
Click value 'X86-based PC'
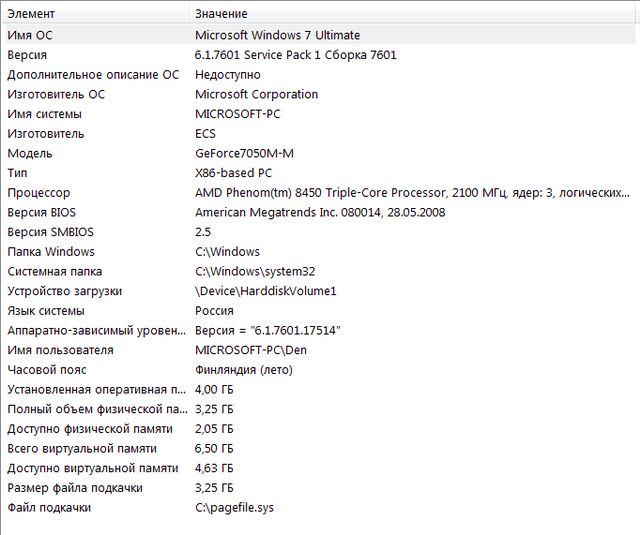233,173
